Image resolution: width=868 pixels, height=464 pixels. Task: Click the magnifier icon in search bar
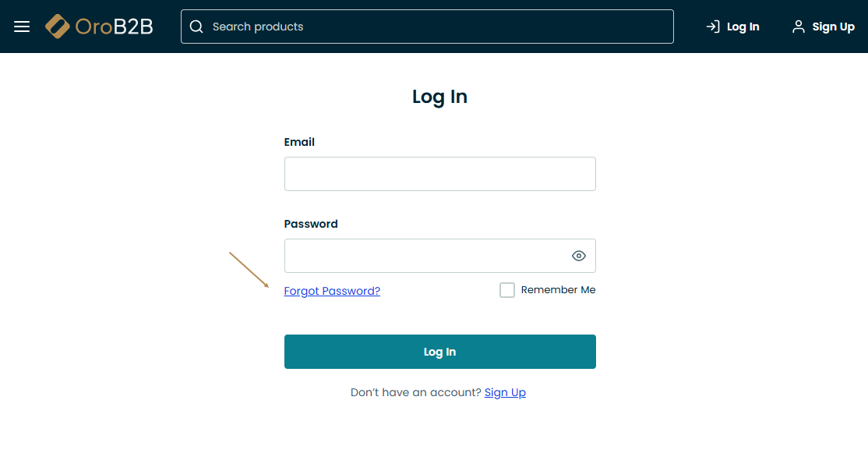(196, 27)
